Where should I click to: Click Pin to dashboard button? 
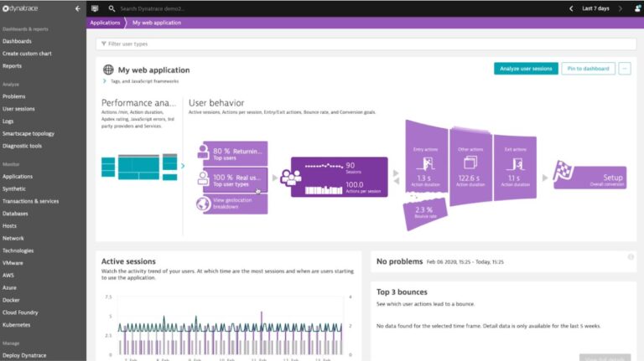(588, 69)
